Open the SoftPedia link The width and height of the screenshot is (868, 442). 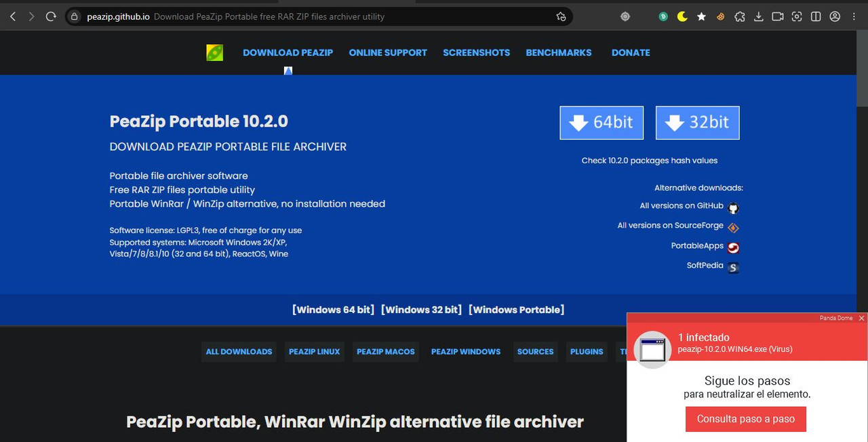pyautogui.click(x=705, y=265)
